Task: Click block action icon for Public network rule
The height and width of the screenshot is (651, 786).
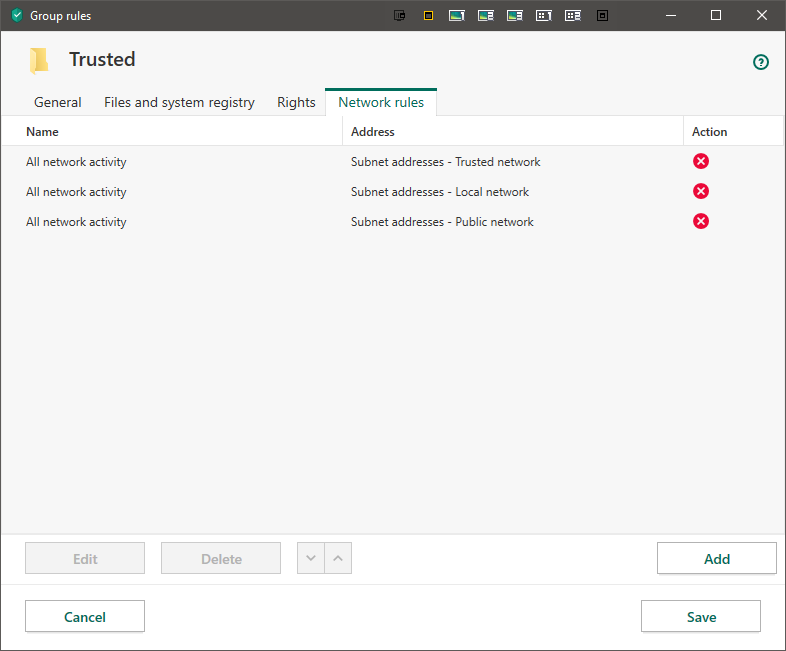Action: click(x=701, y=221)
